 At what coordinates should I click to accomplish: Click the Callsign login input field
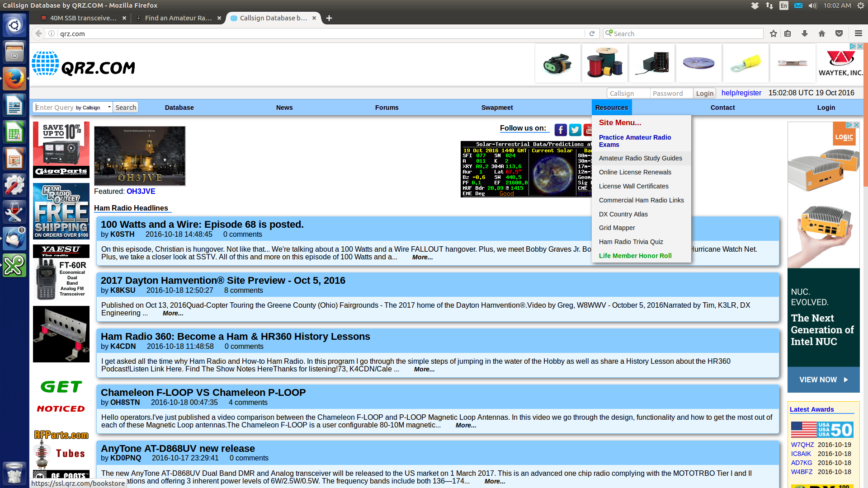coord(627,93)
